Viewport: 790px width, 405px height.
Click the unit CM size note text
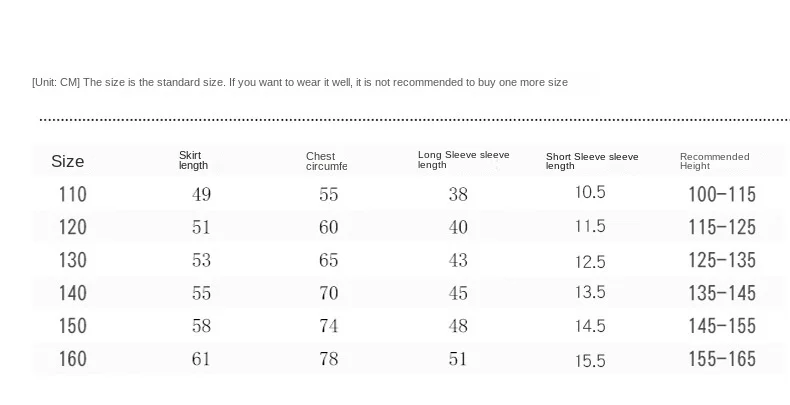point(300,82)
